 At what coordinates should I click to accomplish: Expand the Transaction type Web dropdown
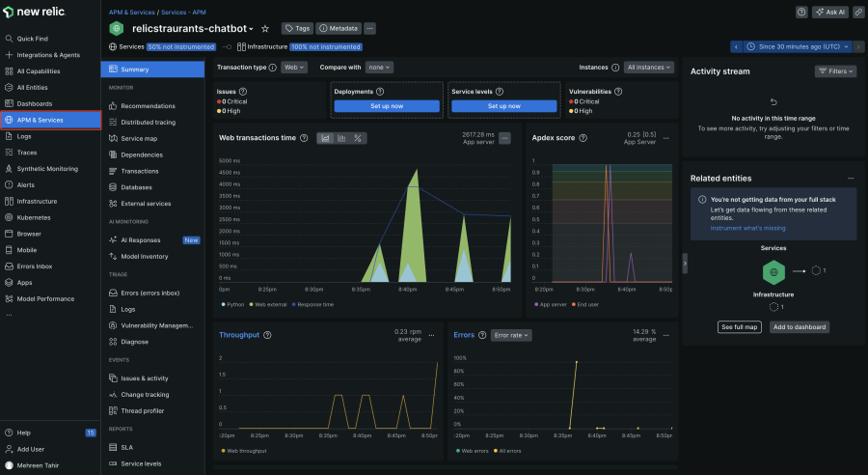pos(293,68)
